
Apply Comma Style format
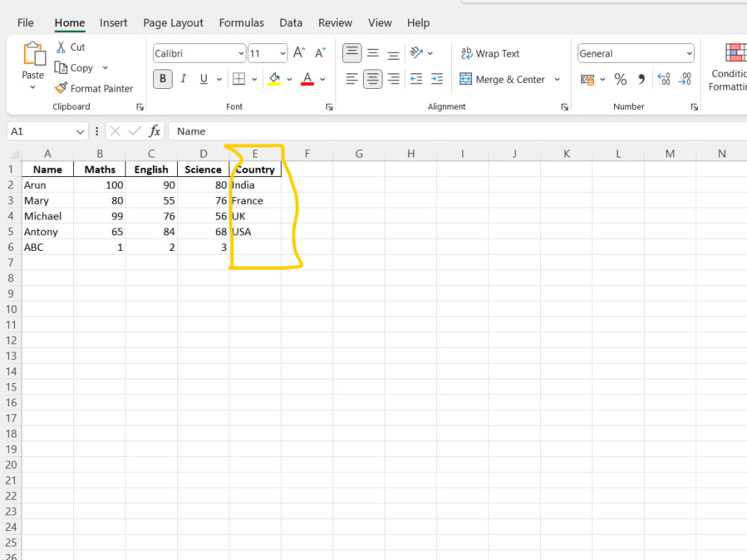coord(642,79)
